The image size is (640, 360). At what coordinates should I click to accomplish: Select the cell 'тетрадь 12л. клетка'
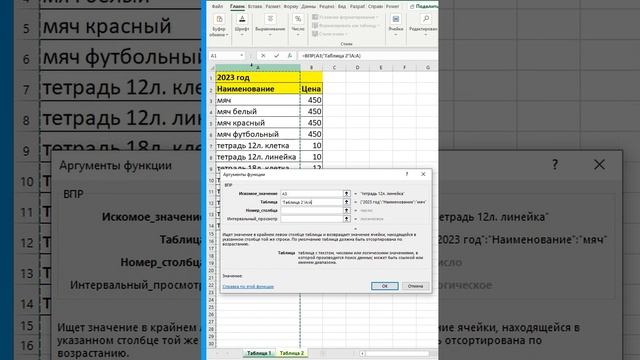point(258,145)
